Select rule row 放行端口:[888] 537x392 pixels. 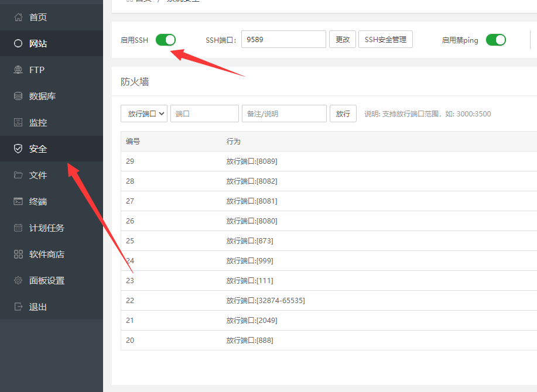point(329,340)
